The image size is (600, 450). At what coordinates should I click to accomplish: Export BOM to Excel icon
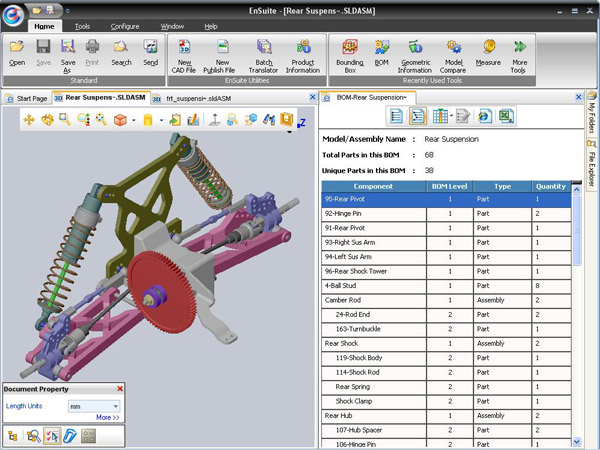(506, 116)
